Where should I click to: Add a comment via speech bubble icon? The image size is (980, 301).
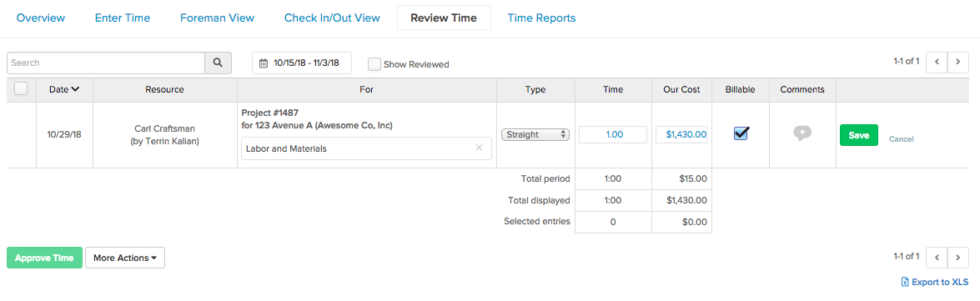(x=802, y=133)
